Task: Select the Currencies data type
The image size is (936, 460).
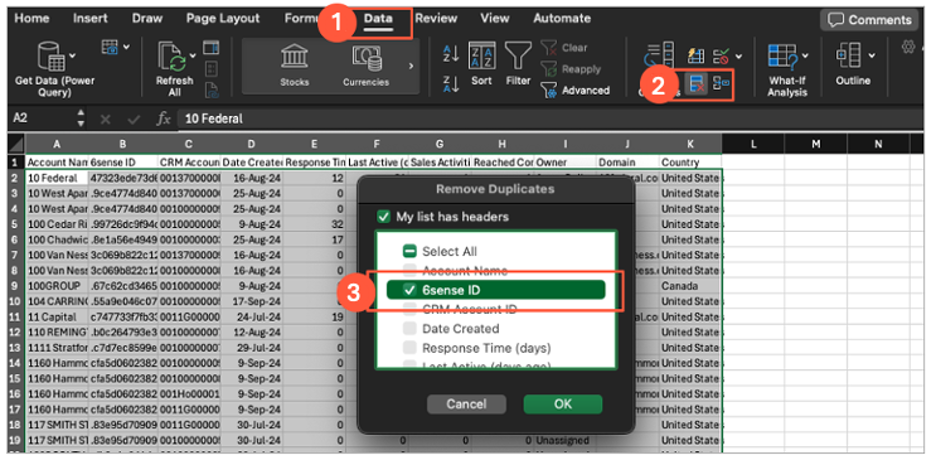Action: click(365, 65)
